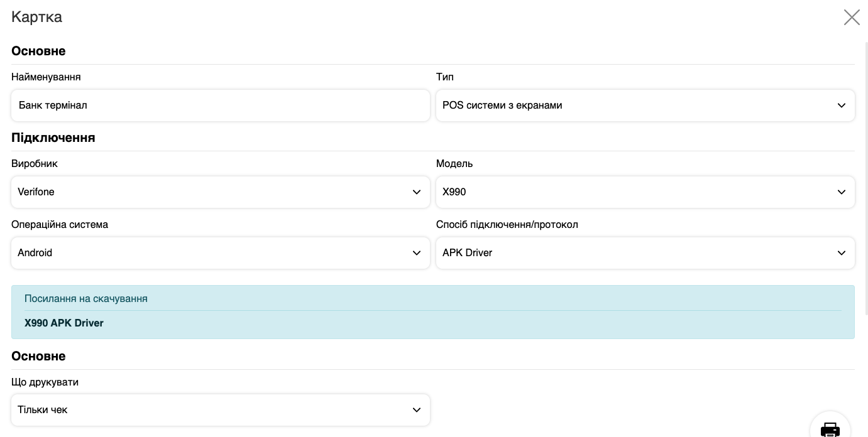This screenshot has width=868, height=437.
Task: Focus the Найменування field with Банк термінал
Action: pyautogui.click(x=220, y=105)
